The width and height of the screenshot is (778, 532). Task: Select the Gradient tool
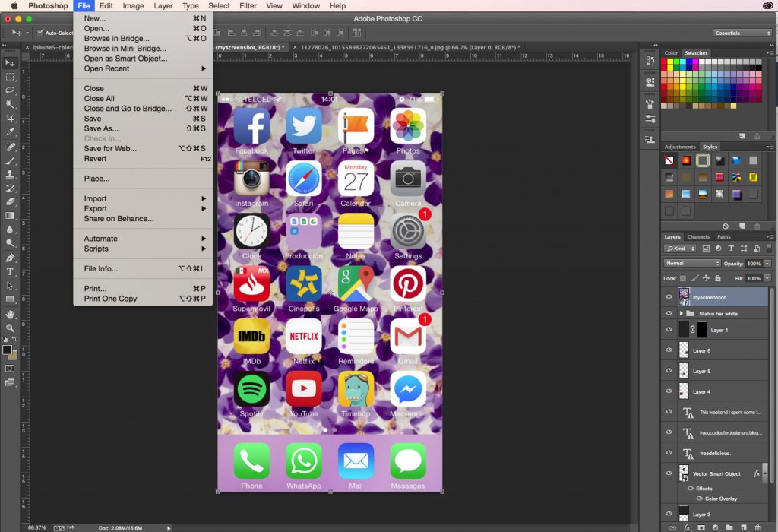click(10, 216)
